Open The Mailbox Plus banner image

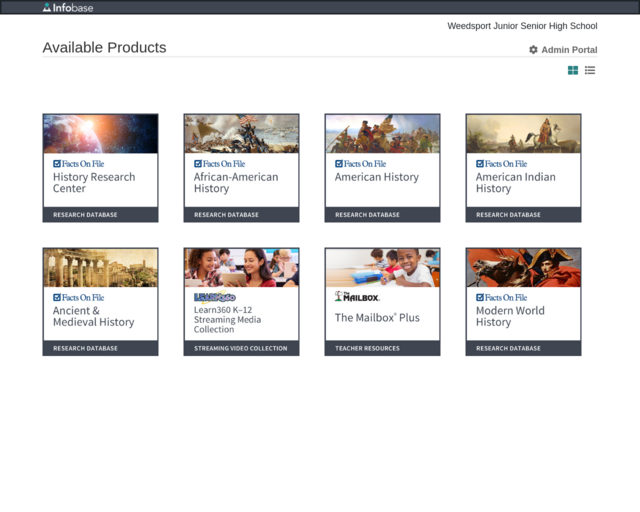[382, 268]
